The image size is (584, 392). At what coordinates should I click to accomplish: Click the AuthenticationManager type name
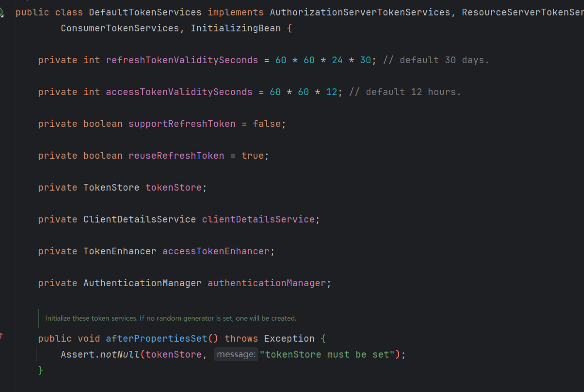tap(142, 283)
